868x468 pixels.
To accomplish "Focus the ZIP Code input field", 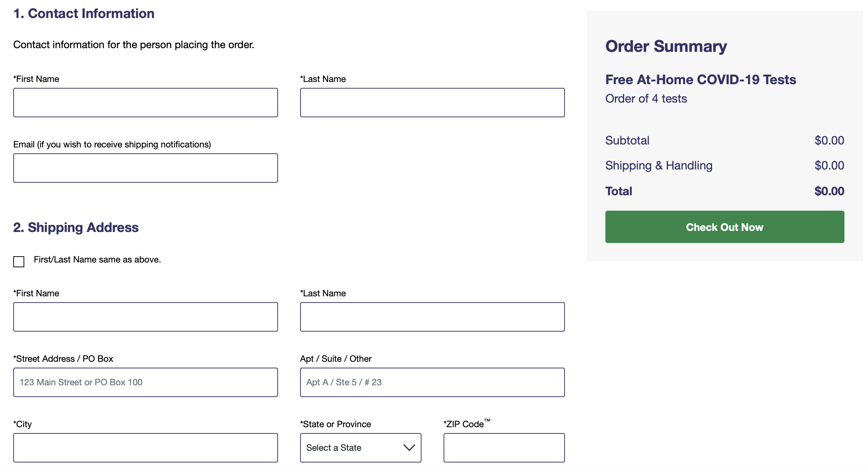I will click(504, 448).
